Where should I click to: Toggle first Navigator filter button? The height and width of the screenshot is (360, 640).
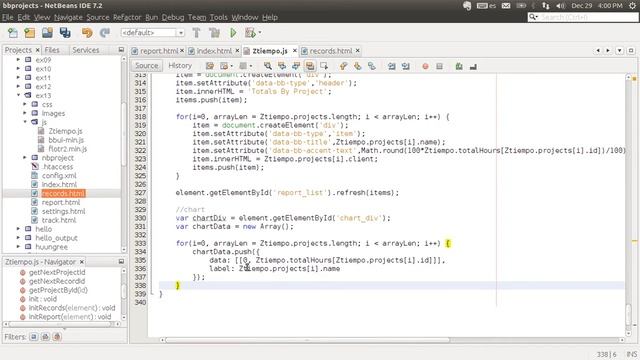pyautogui.click(x=34, y=337)
